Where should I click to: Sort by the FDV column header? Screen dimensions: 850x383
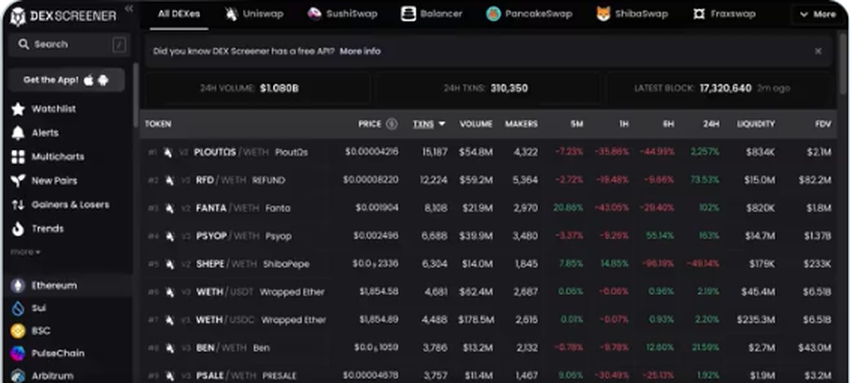823,124
